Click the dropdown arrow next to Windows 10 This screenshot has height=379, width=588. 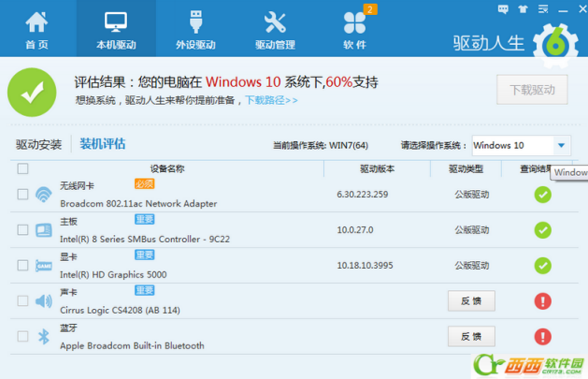[562, 146]
